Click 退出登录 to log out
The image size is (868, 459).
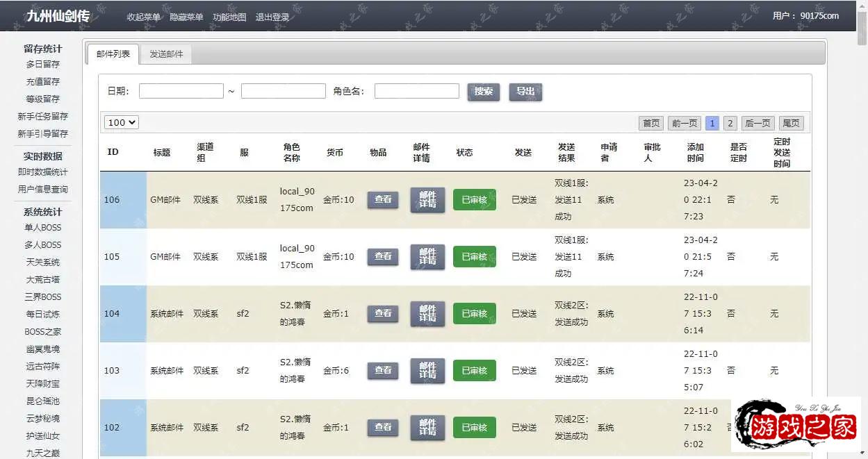272,17
